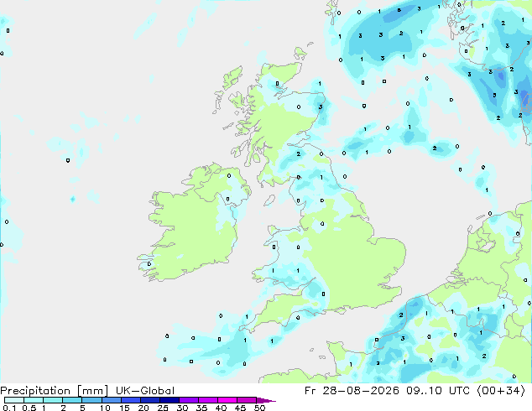This screenshot has height=411, width=532.
Task: Click the '50' legend scale label
Action: 259,408
